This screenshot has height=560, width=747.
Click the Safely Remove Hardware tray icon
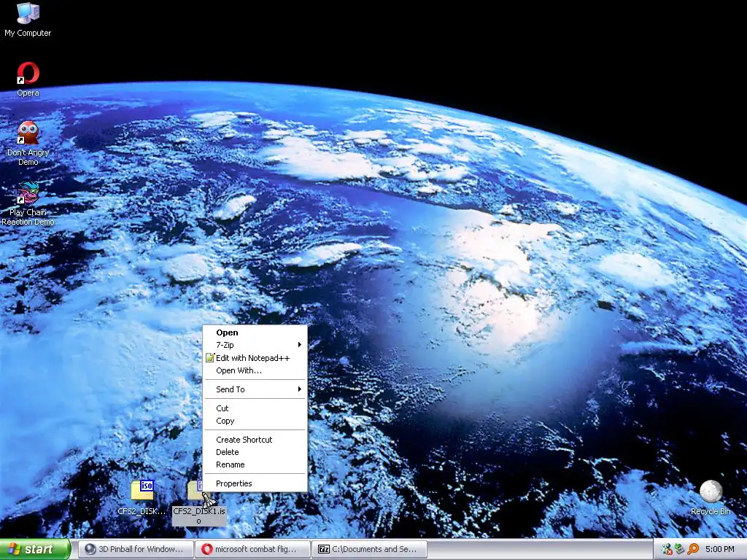click(x=679, y=549)
